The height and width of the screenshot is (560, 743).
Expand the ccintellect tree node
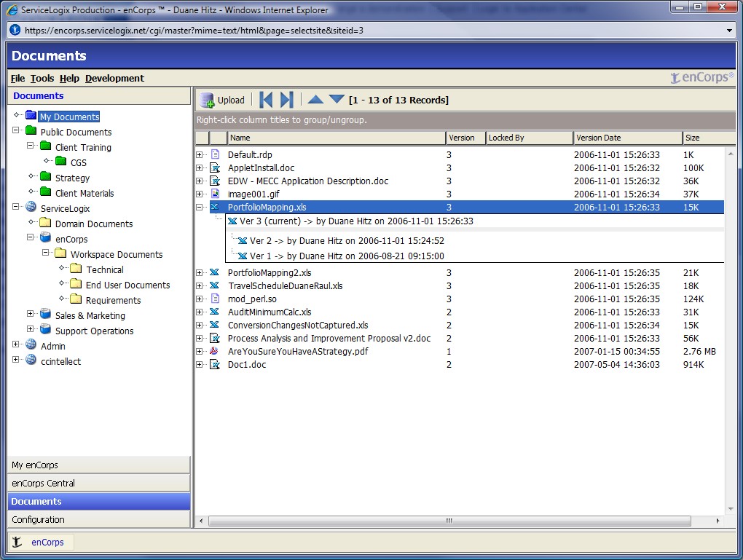click(x=15, y=359)
